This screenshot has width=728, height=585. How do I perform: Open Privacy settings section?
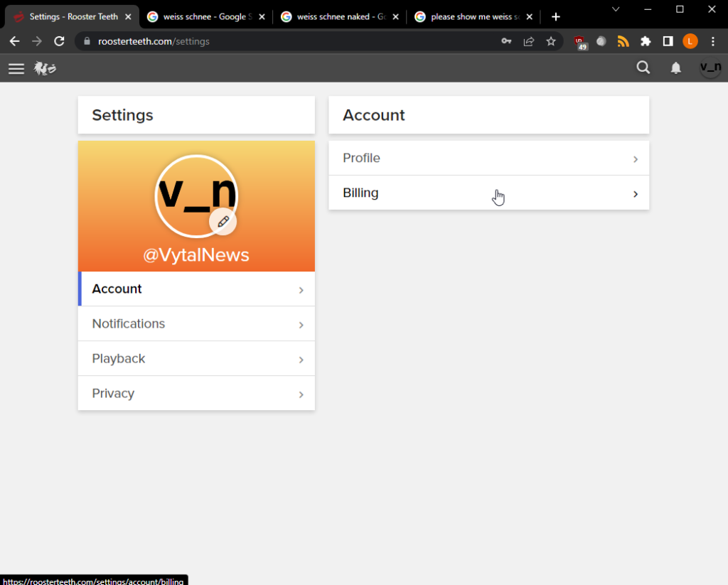pos(196,393)
